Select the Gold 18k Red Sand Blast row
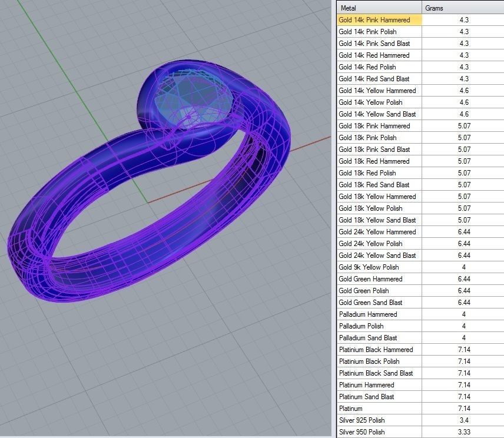Screen dimensions: 504x438 tap(420, 185)
